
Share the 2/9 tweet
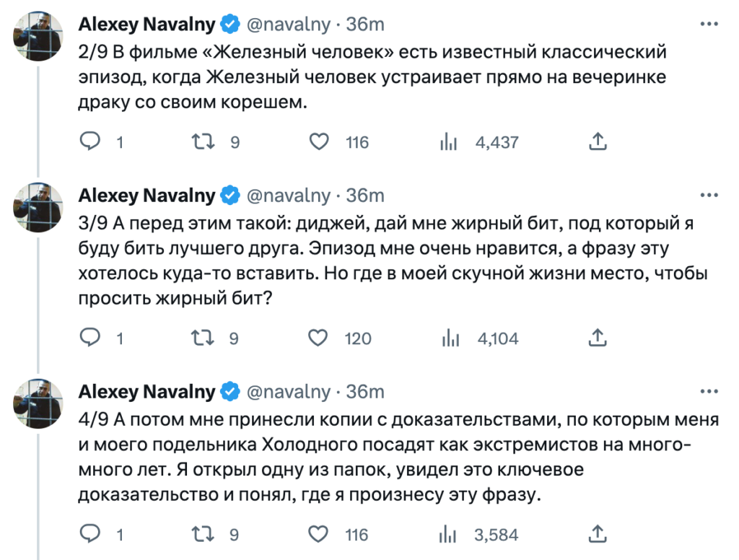(598, 142)
